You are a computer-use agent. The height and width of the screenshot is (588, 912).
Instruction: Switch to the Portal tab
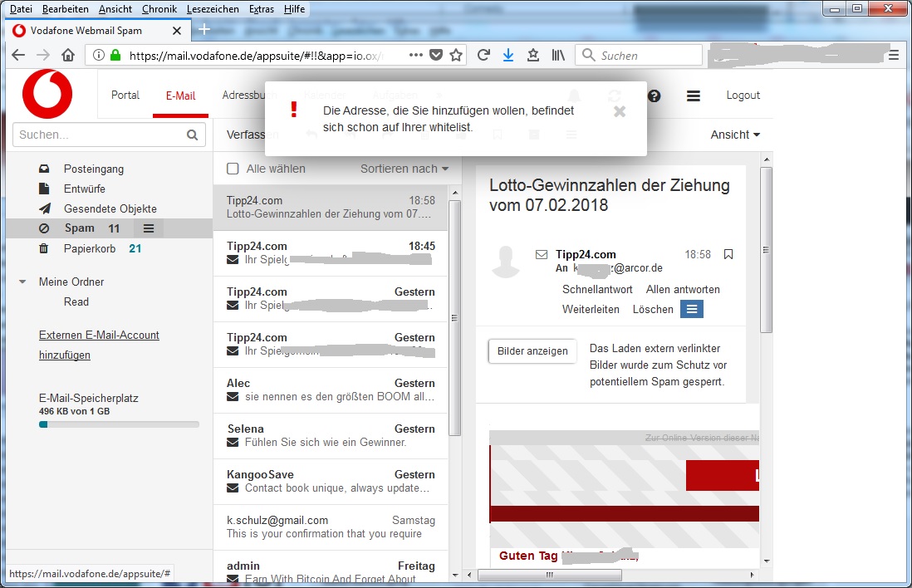coord(125,95)
